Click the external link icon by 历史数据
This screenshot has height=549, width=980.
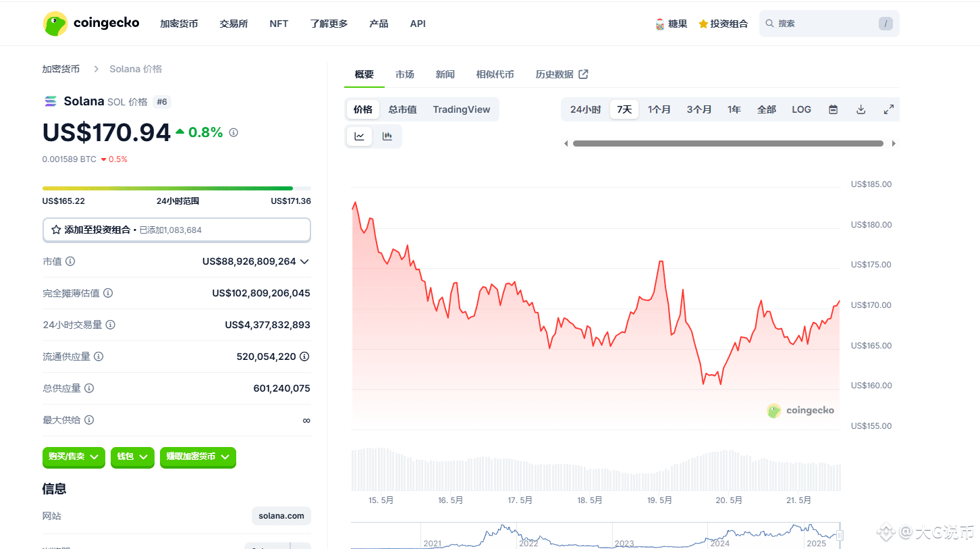(584, 74)
